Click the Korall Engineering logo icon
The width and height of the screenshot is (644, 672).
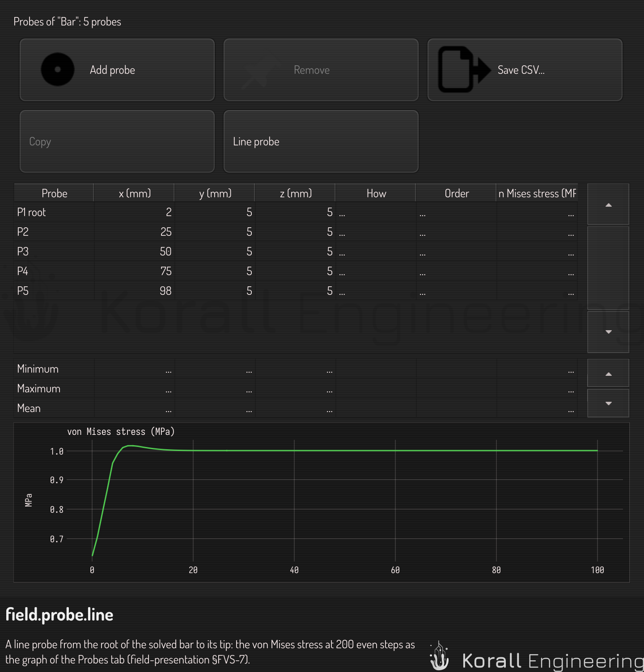point(440,656)
